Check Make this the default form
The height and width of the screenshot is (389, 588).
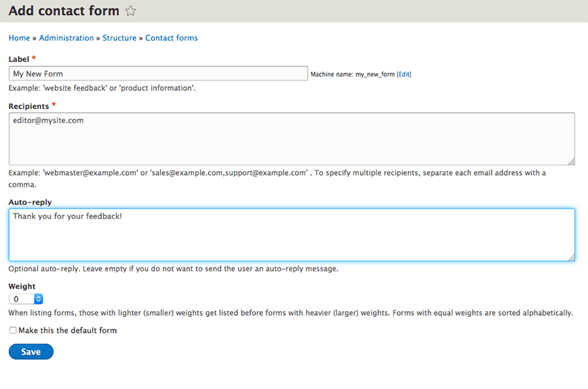pos(13,330)
